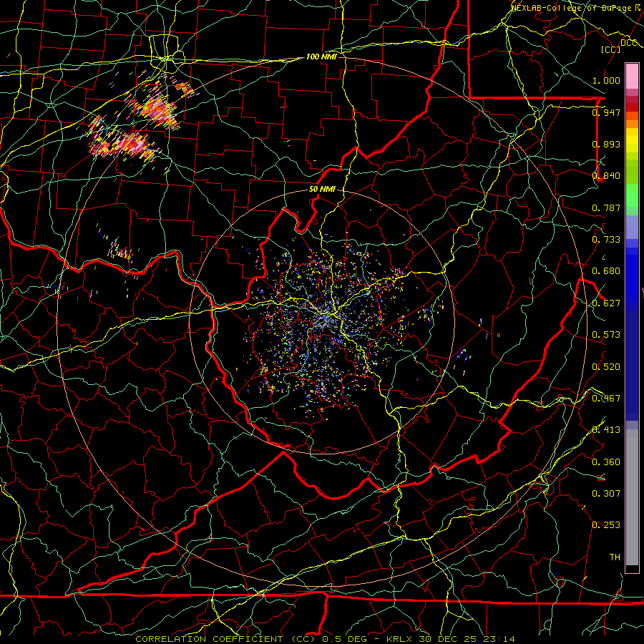The image size is (644, 644).
Task: Click the 0.627 legend value
Action: point(606,303)
